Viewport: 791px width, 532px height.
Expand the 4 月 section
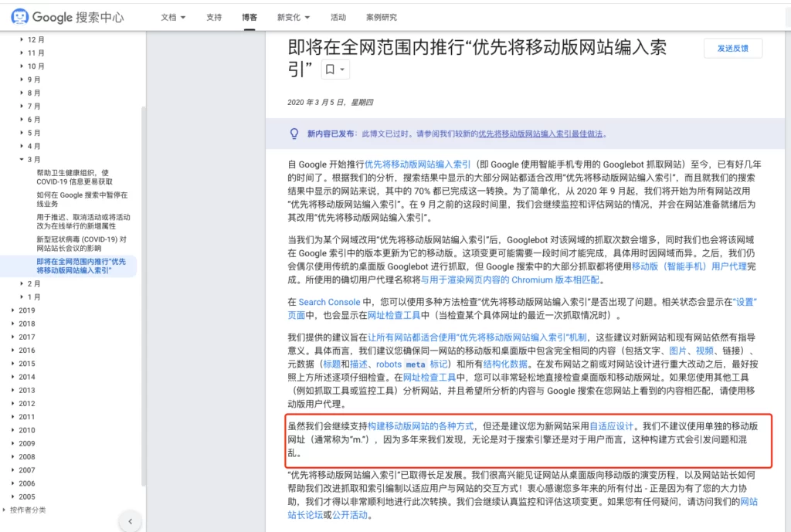click(x=31, y=146)
